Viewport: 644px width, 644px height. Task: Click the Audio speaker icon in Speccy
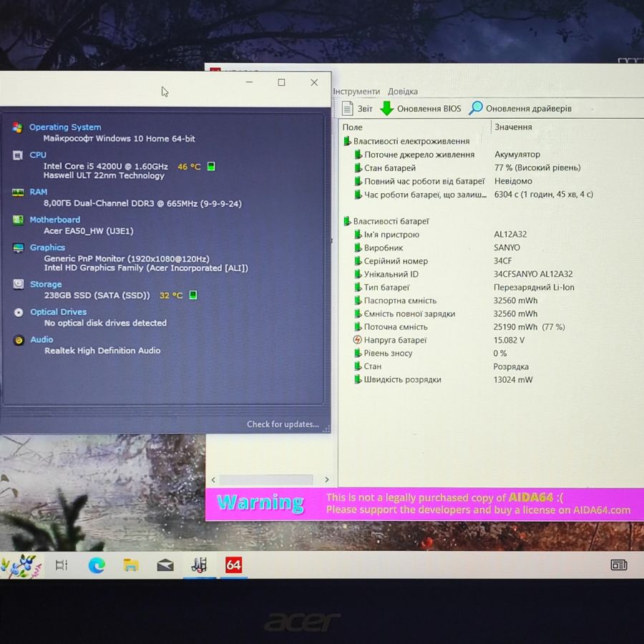[x=19, y=340]
